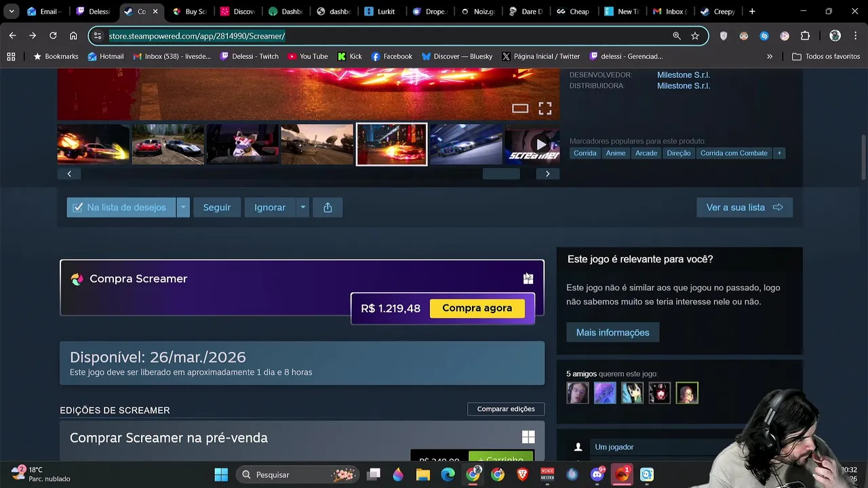
Task: Open Voicemeeter from taskbar
Action: [x=547, y=474]
